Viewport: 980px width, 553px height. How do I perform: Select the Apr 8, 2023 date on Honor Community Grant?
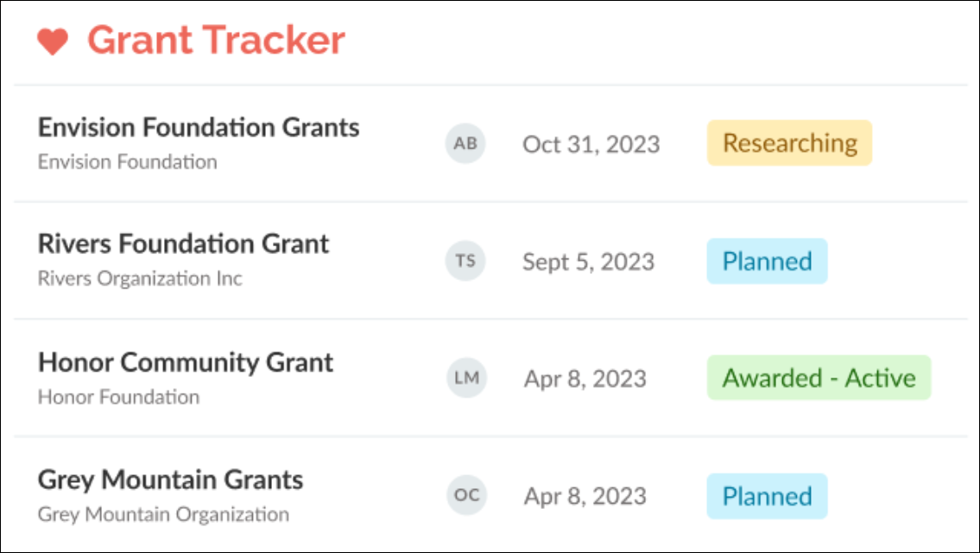pyautogui.click(x=586, y=378)
